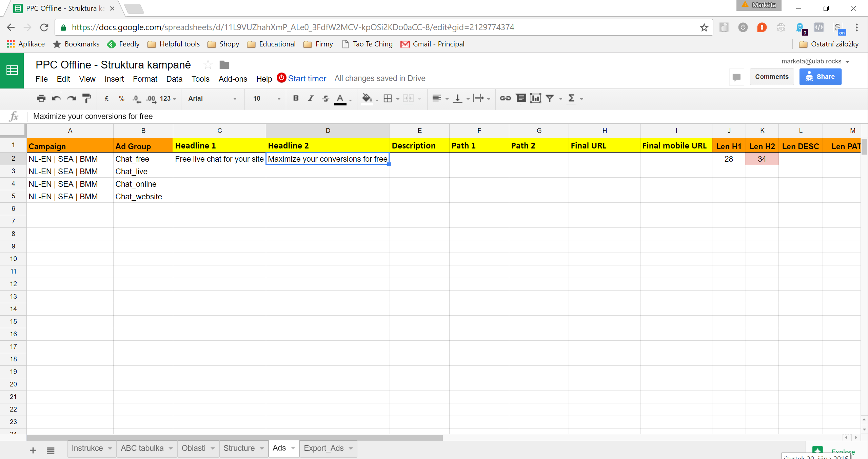Expand the font size selector
The height and width of the screenshot is (459, 868).
tap(278, 99)
